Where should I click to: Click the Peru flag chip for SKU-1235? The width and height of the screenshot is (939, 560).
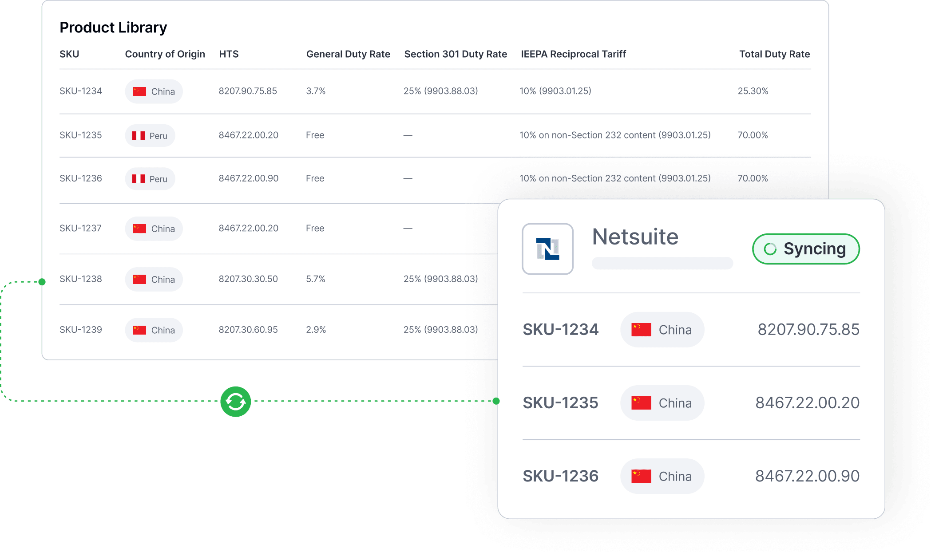click(150, 136)
